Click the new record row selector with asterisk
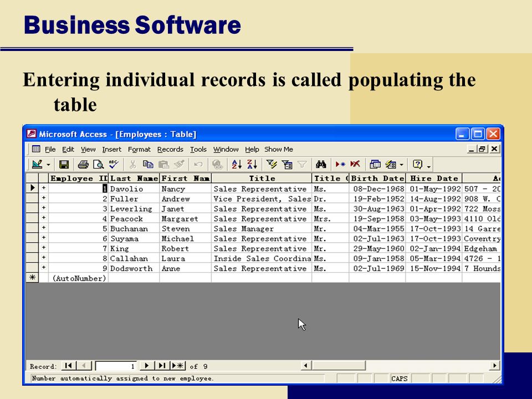Image resolution: width=532 pixels, height=399 pixels. coord(32,278)
